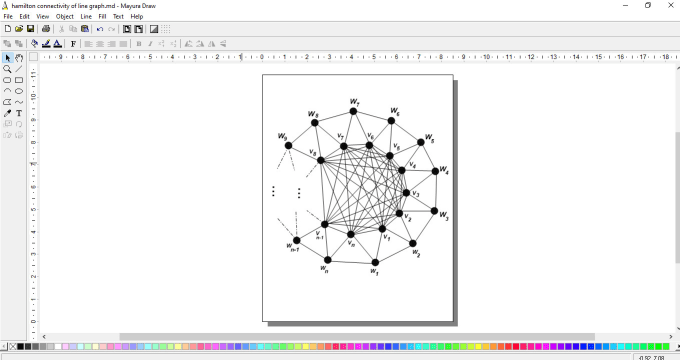Toggle Italic text formatting
The width and height of the screenshot is (680, 360).
pyautogui.click(x=150, y=43)
